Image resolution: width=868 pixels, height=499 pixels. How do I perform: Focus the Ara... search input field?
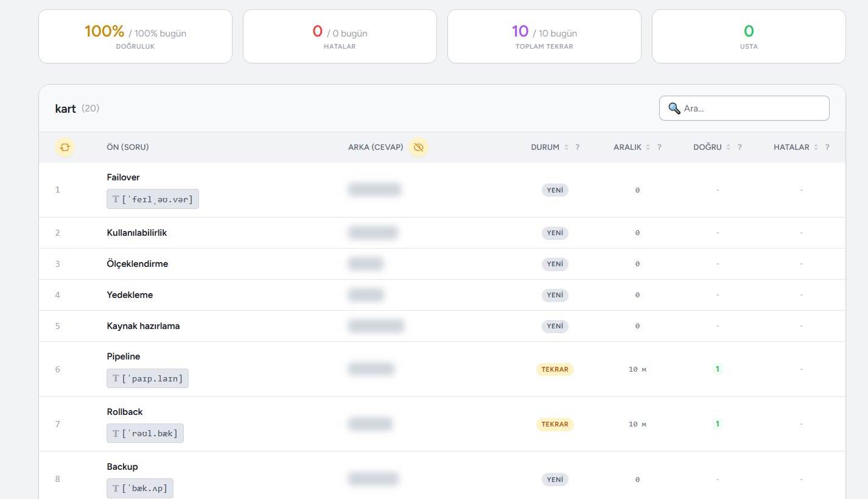[752, 108]
